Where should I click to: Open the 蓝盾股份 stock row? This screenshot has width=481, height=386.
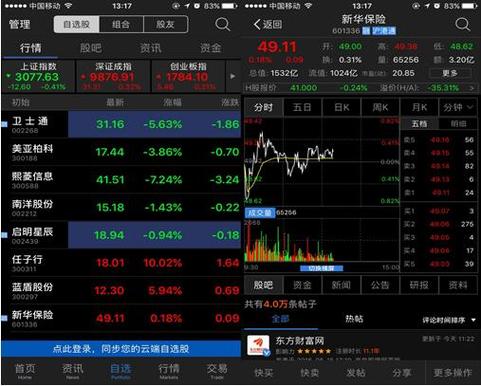pos(121,290)
